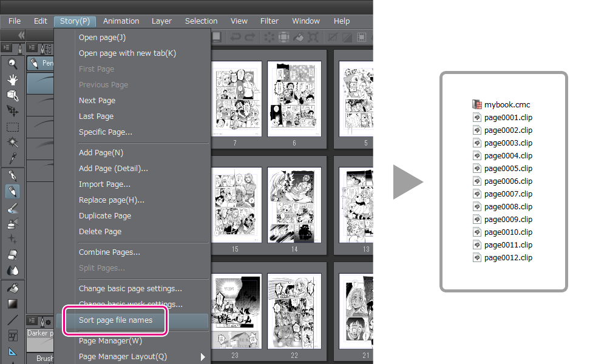Viewport: 607px width, 364px height.
Task: Open the page 6 thumbnail
Action: (x=294, y=98)
